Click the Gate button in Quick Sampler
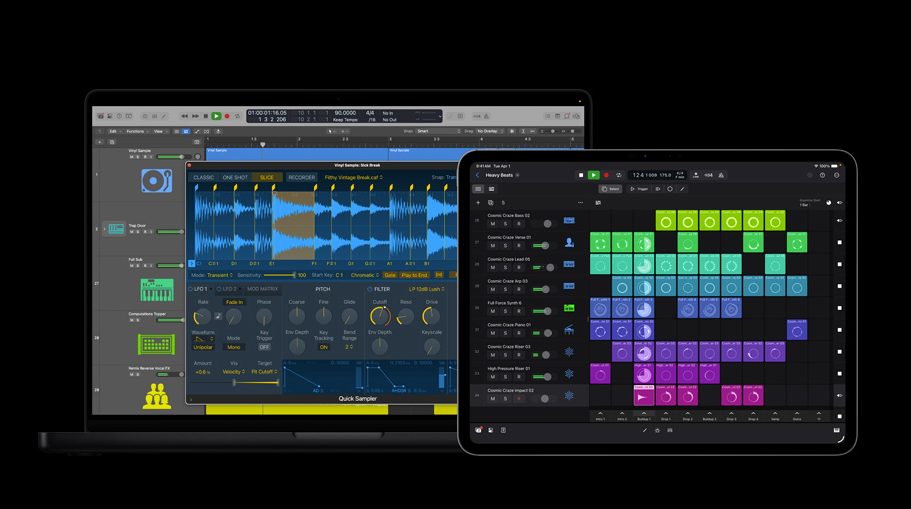The width and height of the screenshot is (911, 509). 390,275
